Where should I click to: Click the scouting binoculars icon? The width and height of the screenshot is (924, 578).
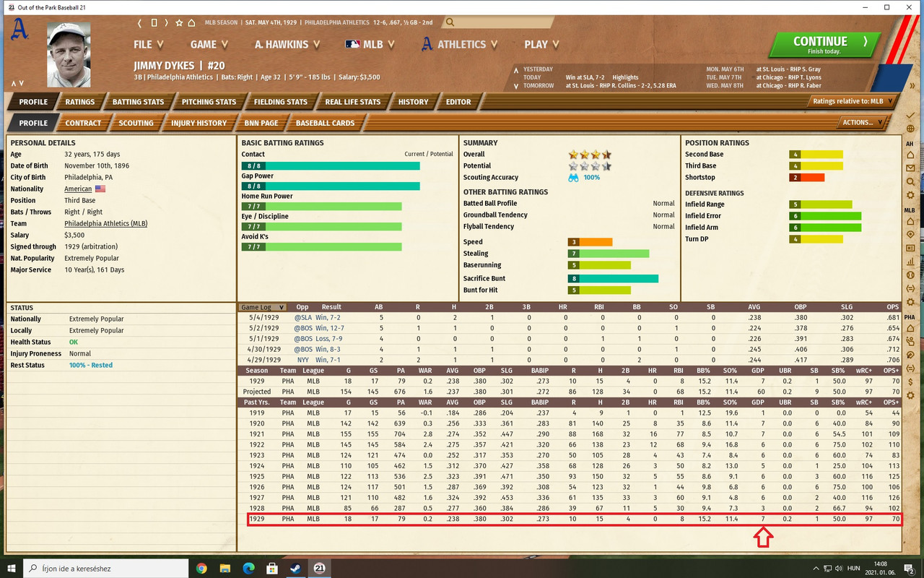coord(573,177)
